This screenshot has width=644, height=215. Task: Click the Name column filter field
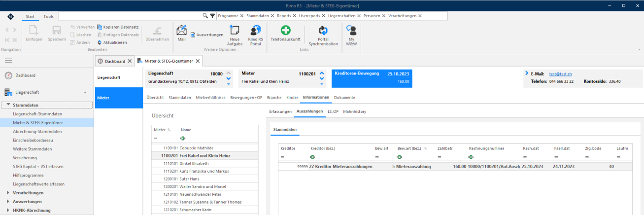218,138
